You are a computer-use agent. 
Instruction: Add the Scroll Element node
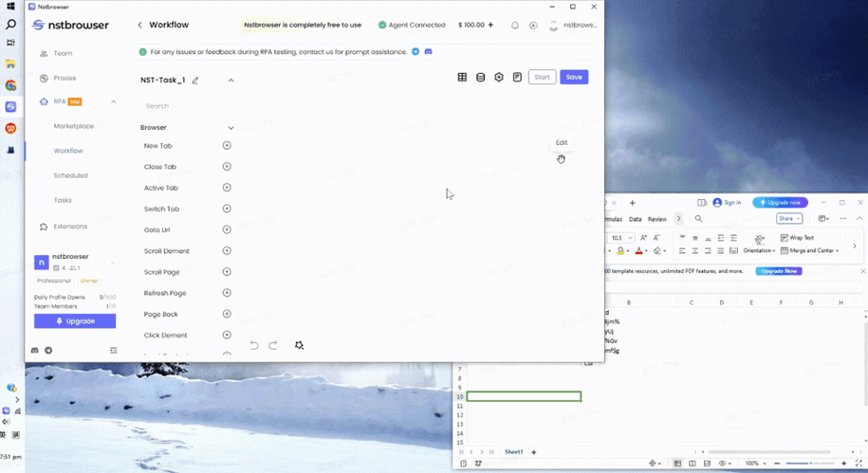[227, 250]
